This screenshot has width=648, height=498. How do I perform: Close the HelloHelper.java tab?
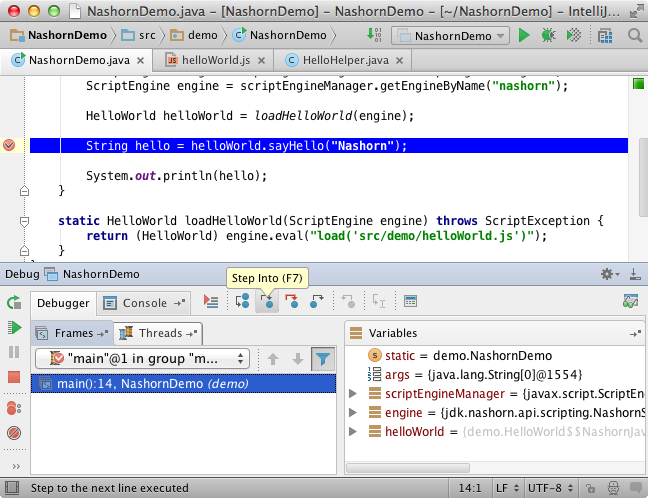coord(399,61)
